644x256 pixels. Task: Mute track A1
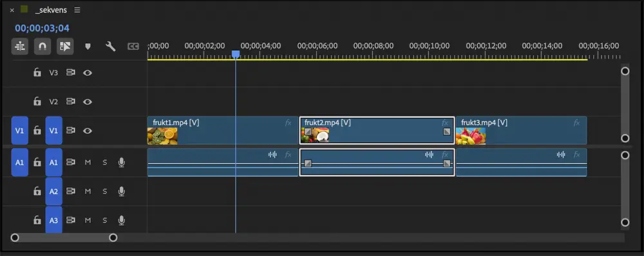click(88, 163)
